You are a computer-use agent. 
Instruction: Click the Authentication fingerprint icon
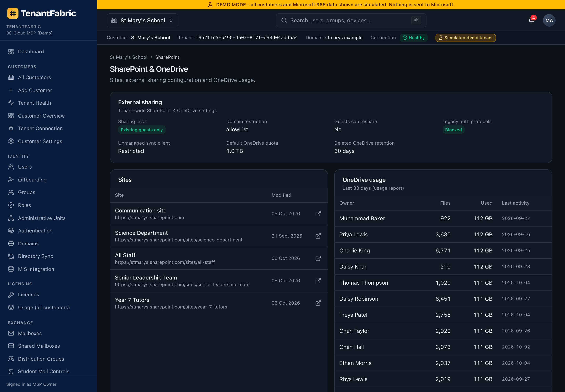[11, 231]
